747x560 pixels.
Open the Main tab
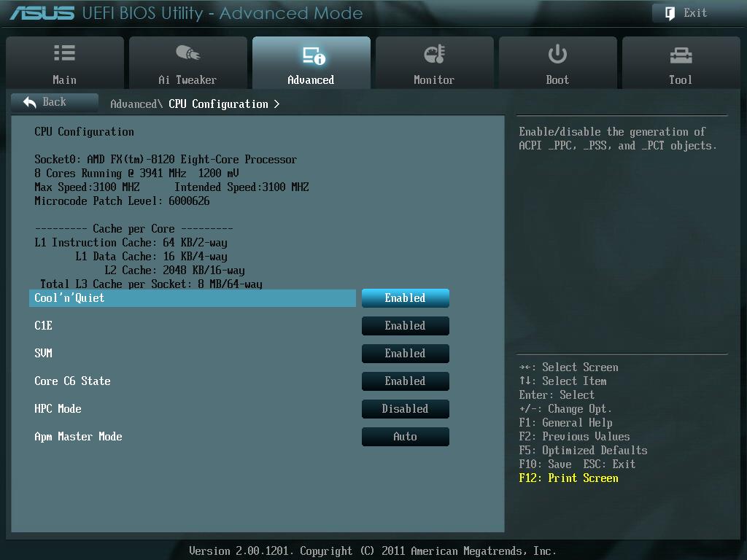pos(65,63)
